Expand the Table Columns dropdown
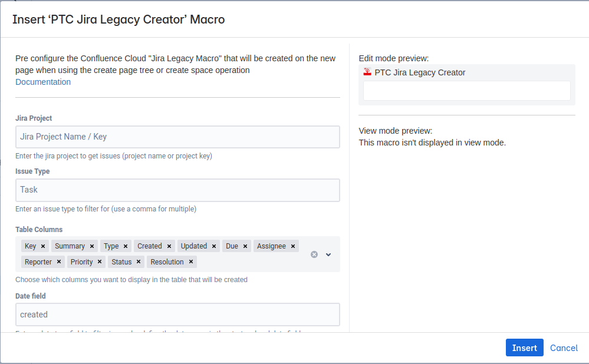This screenshot has height=364, width=589. [x=328, y=254]
